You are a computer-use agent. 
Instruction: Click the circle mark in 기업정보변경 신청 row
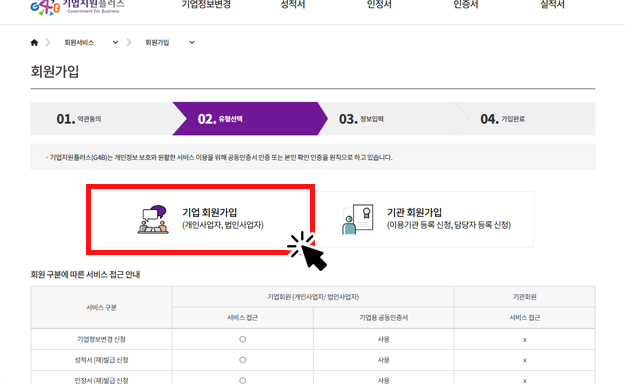tap(242, 339)
